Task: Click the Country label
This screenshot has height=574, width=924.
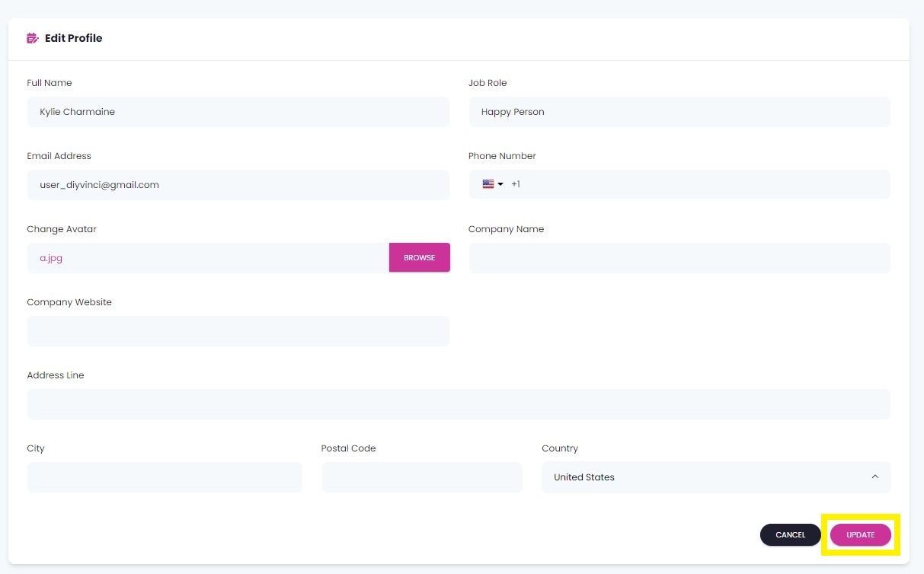Action: point(560,448)
